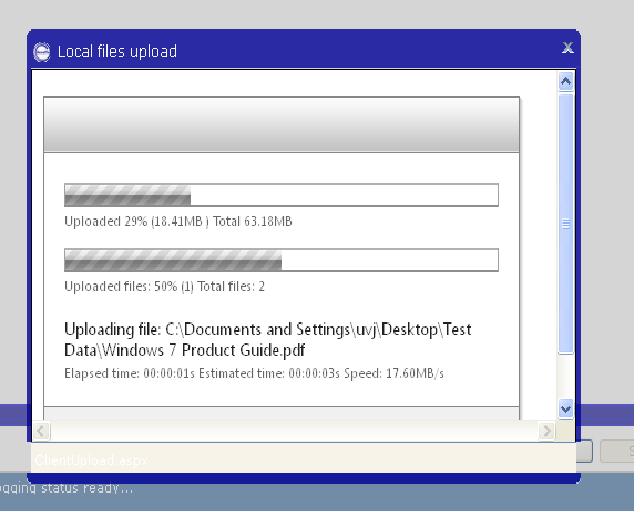
Task: Click the 'Local files upload' title text
Action: (117, 52)
